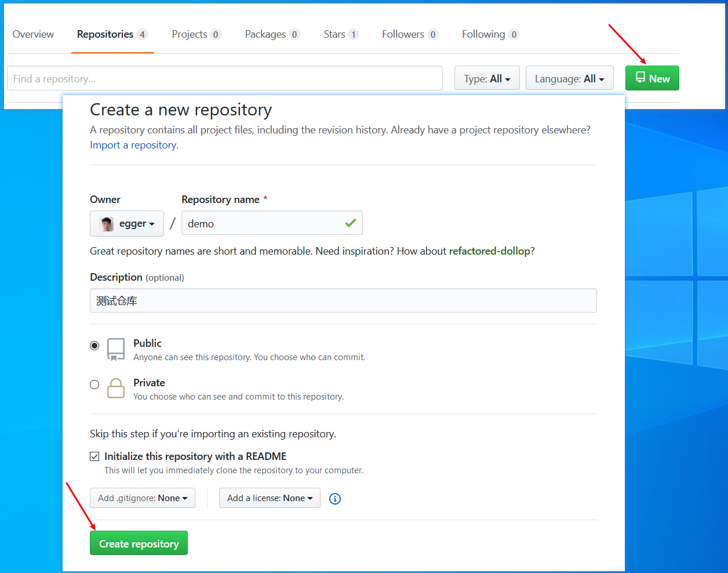Open the Projects tab
The image size is (728, 573).
click(196, 34)
